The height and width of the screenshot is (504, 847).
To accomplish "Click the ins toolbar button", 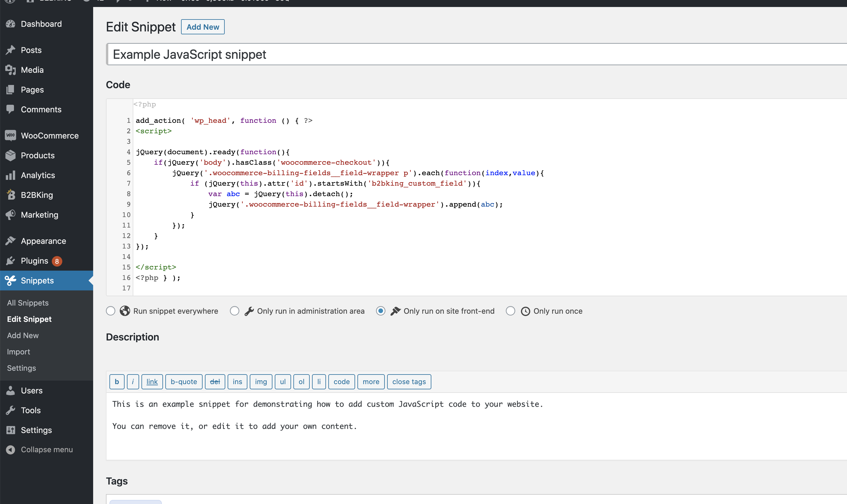I will (238, 382).
